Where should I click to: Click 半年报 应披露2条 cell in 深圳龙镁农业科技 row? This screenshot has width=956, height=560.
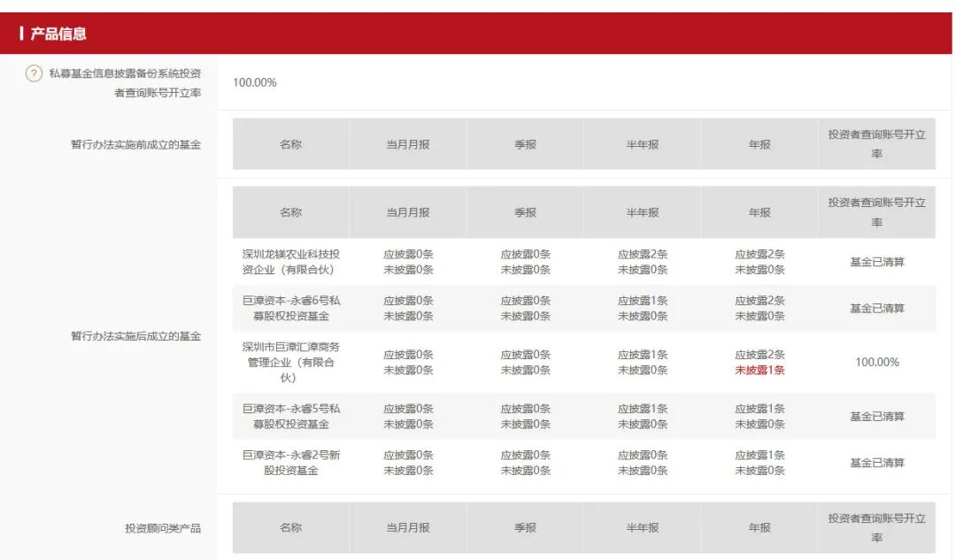[643, 262]
